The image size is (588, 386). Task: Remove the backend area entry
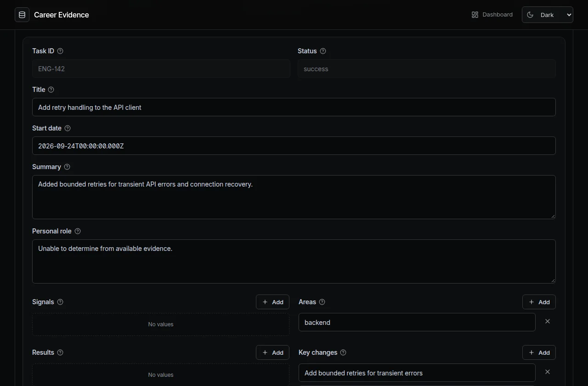click(x=548, y=321)
